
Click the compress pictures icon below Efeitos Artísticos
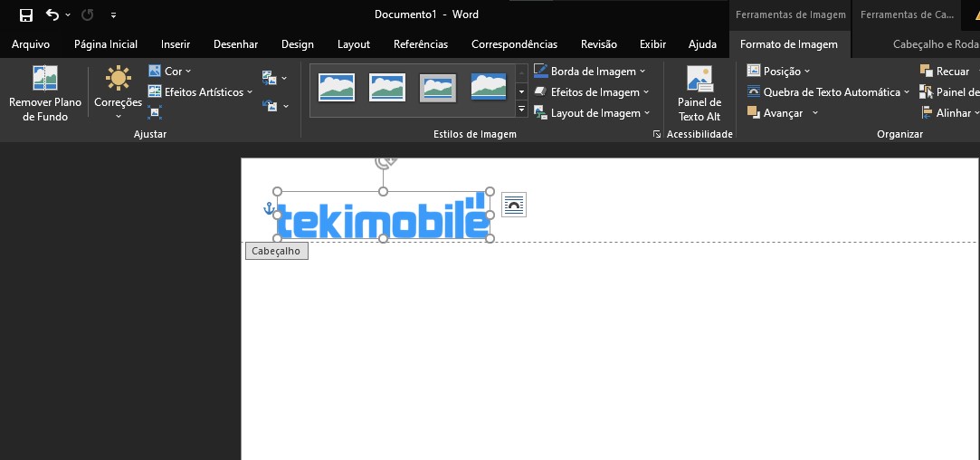pyautogui.click(x=155, y=112)
